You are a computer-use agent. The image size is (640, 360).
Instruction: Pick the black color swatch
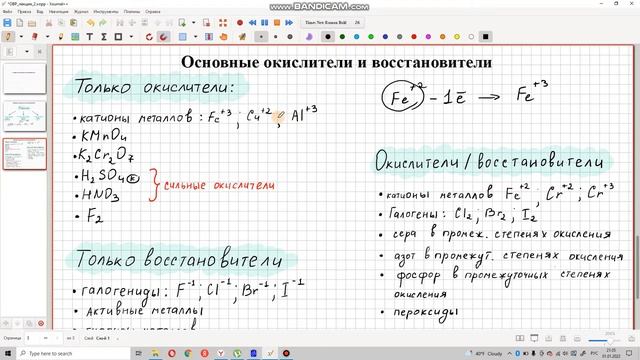click(x=328, y=37)
